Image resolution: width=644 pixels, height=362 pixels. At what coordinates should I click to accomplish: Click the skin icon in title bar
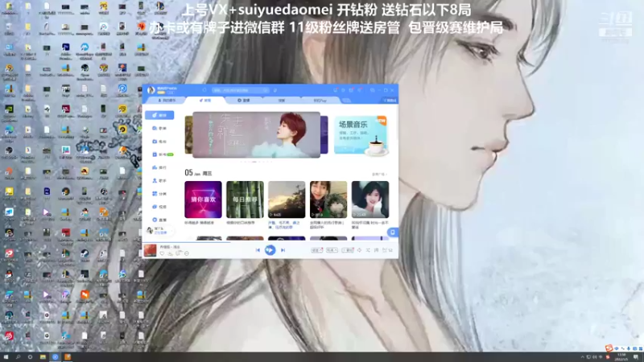351,90
